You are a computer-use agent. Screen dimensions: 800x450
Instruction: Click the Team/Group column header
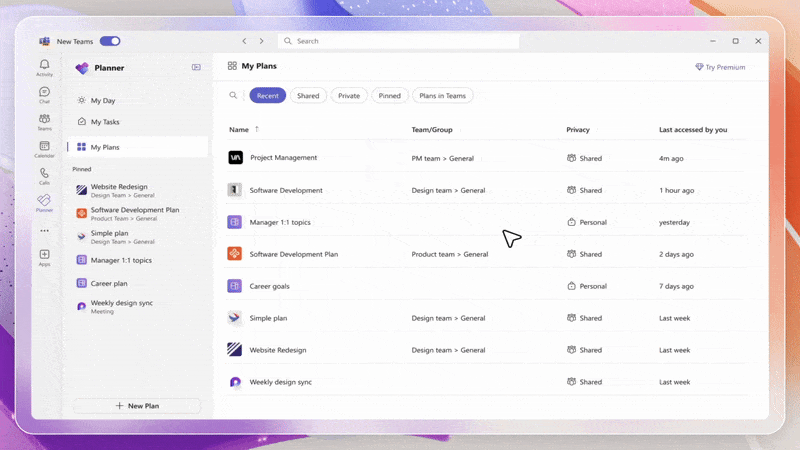pyautogui.click(x=432, y=130)
